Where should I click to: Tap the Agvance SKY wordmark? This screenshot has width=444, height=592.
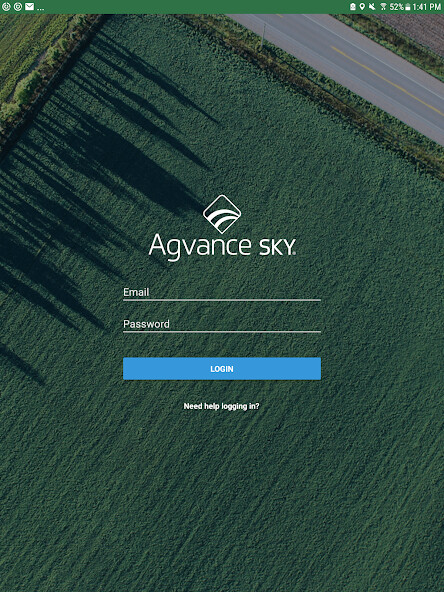(222, 247)
